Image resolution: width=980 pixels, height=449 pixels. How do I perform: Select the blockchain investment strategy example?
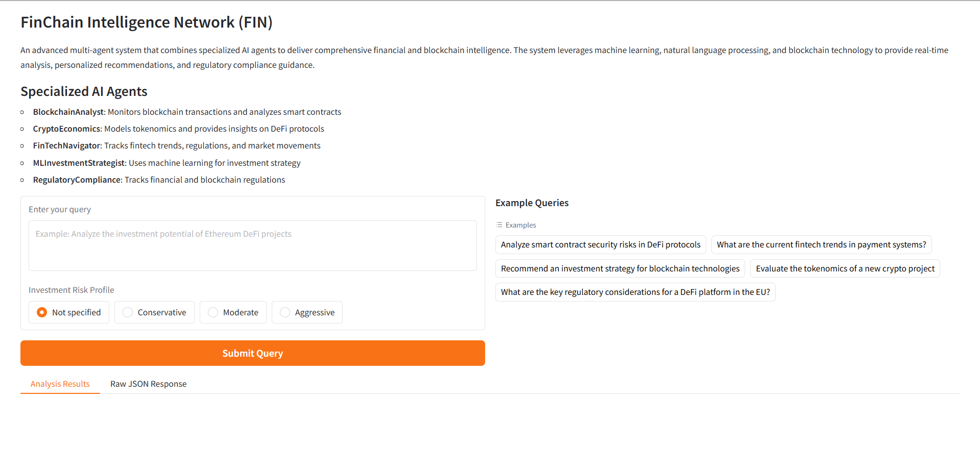pos(619,268)
